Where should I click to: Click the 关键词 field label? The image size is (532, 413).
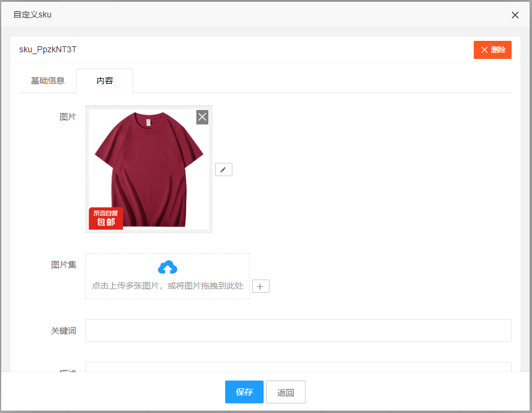[64, 331]
